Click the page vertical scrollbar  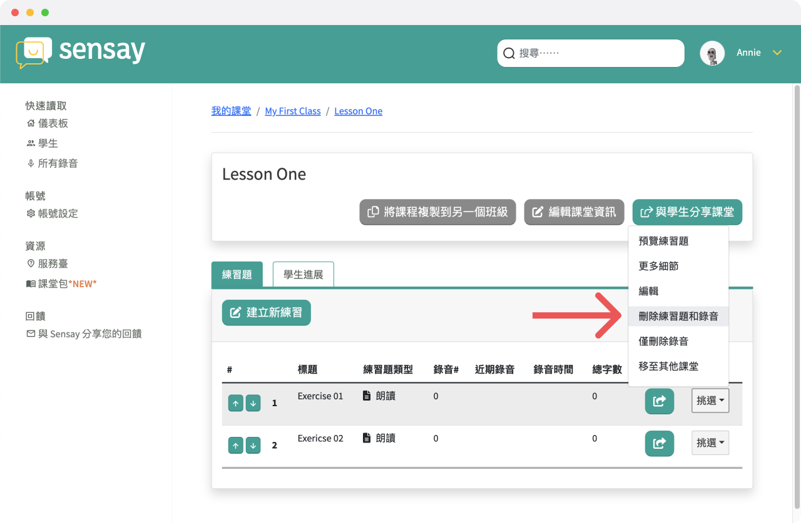pyautogui.click(x=797, y=296)
